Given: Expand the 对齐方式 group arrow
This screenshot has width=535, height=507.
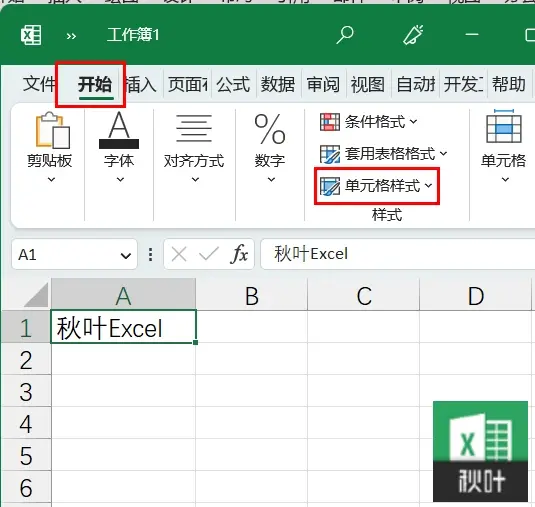Looking at the screenshot, I should (x=195, y=179).
